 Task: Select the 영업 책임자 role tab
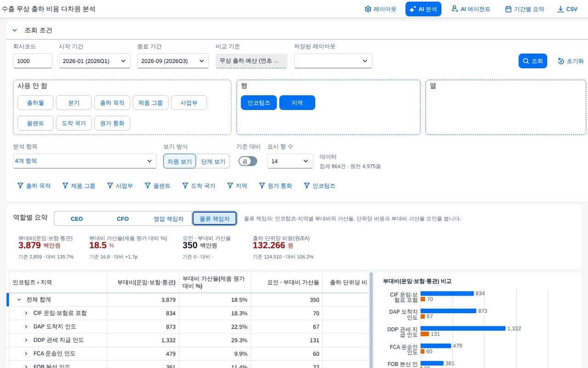point(169,218)
